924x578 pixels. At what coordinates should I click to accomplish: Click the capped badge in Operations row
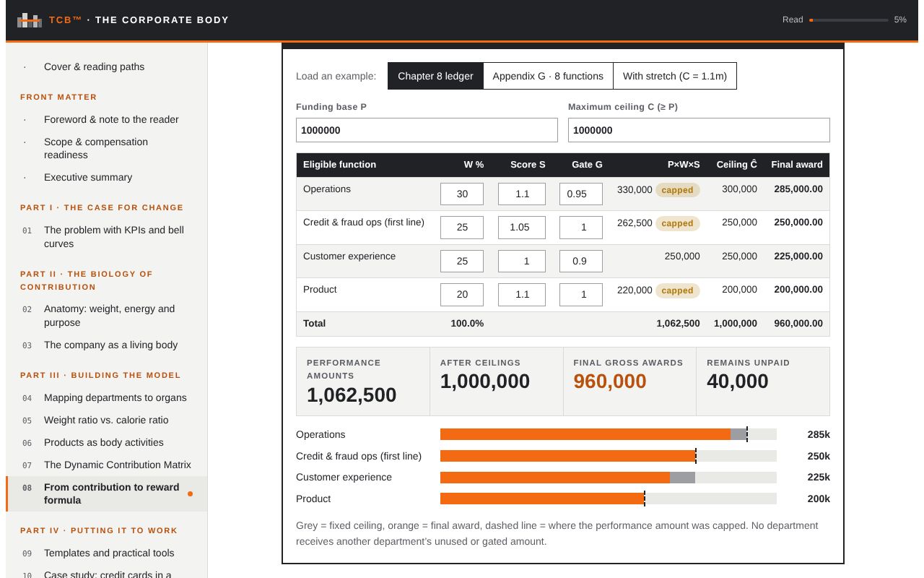tap(677, 190)
